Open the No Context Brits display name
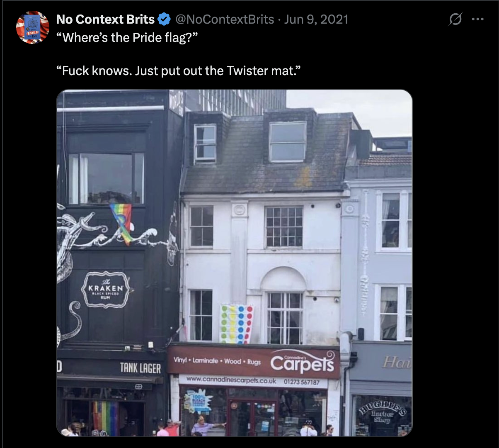This screenshot has height=448, width=499. pyautogui.click(x=105, y=19)
